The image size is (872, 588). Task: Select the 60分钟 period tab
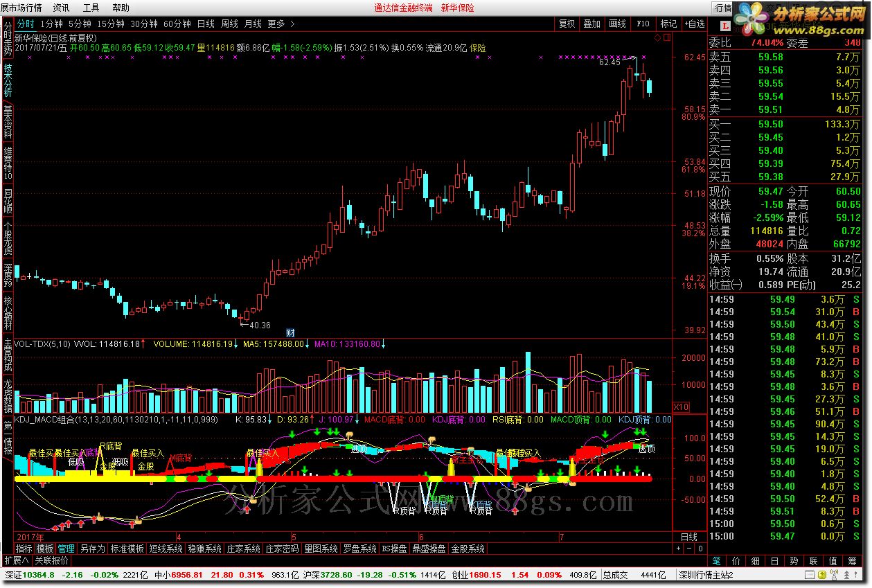click(x=177, y=24)
